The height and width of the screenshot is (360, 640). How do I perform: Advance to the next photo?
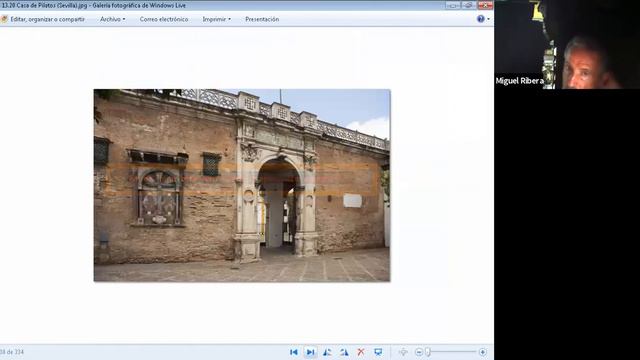[310, 352]
